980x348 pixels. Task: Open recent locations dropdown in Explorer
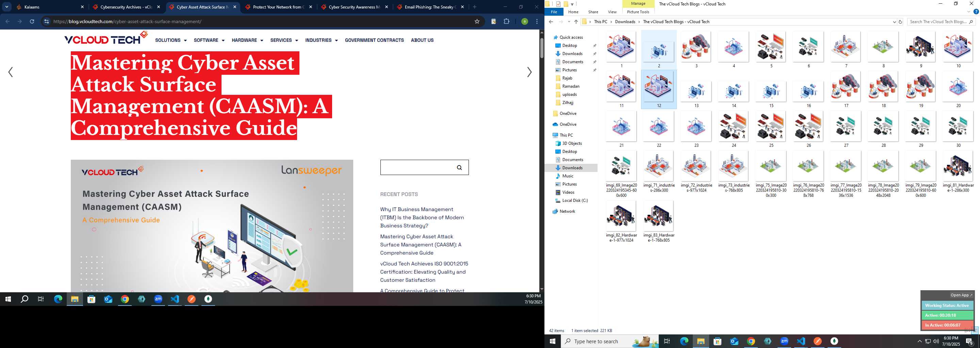pos(569,22)
